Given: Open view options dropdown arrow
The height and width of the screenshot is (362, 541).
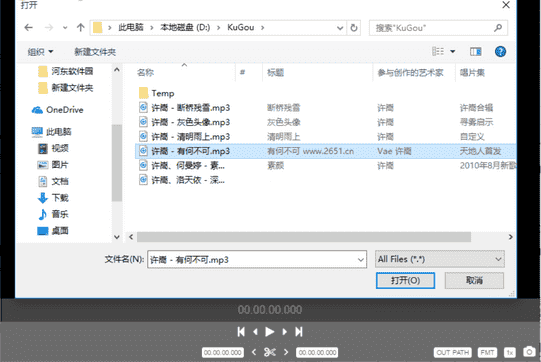Looking at the screenshot, I should coord(452,52).
